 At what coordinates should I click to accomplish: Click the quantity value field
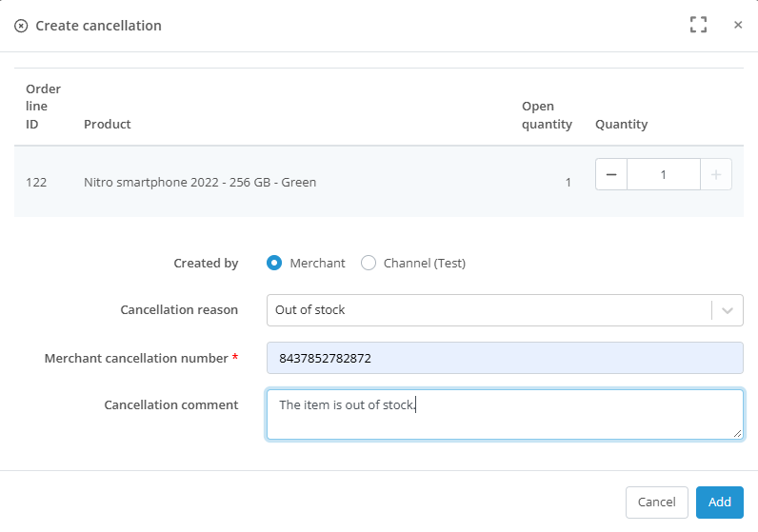pyautogui.click(x=664, y=174)
